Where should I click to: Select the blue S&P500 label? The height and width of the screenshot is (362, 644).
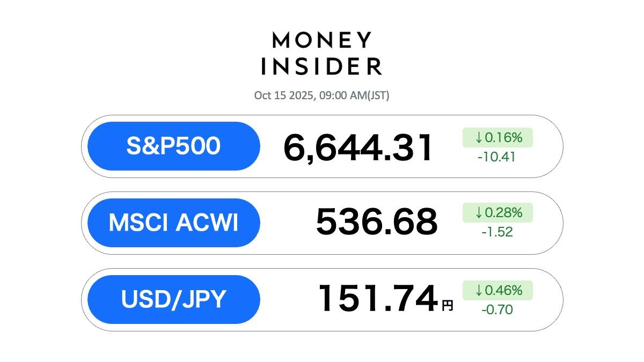tap(173, 146)
